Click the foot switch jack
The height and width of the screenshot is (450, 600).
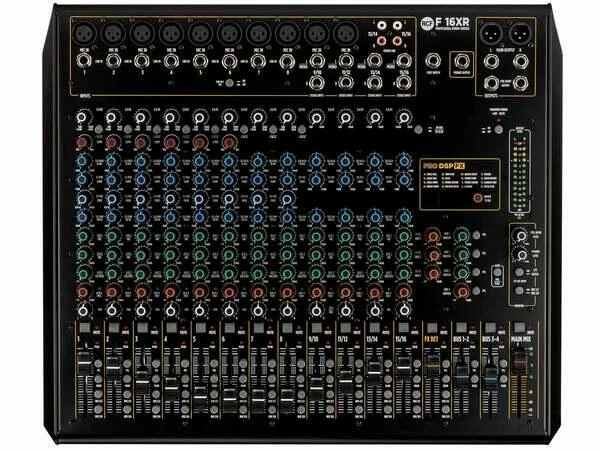[433, 60]
